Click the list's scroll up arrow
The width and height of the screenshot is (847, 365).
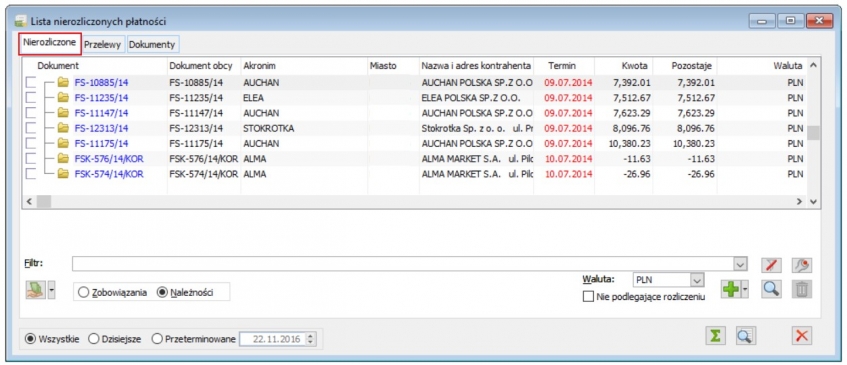click(x=814, y=66)
